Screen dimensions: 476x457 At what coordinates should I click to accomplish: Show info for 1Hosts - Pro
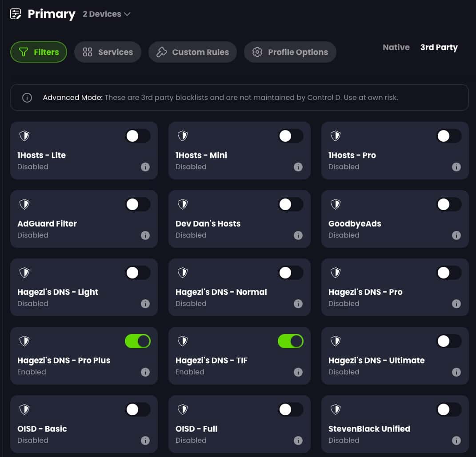pos(456,167)
